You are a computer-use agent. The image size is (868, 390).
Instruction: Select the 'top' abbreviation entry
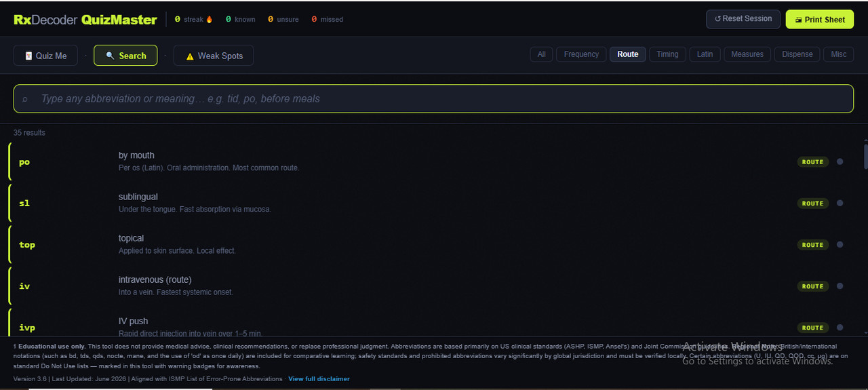click(27, 245)
